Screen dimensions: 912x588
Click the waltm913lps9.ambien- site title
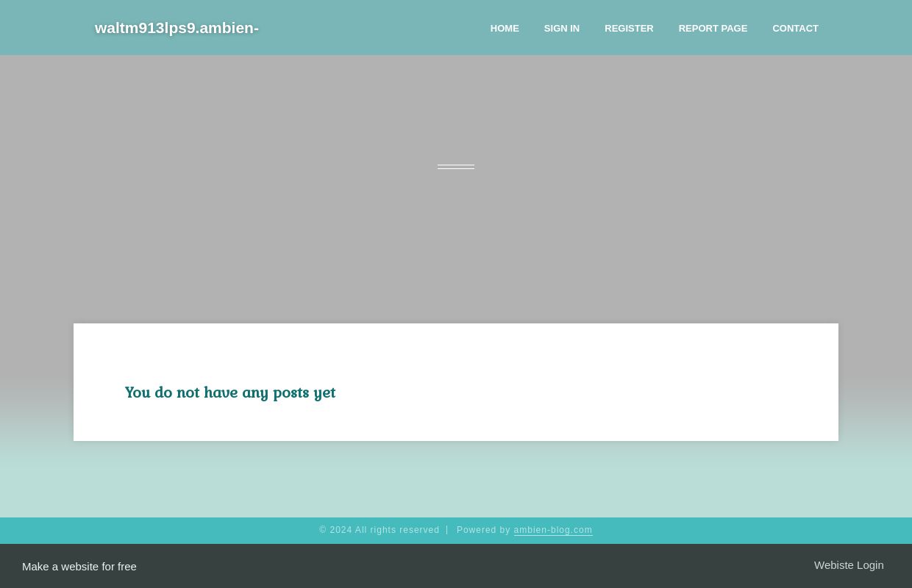(x=177, y=28)
